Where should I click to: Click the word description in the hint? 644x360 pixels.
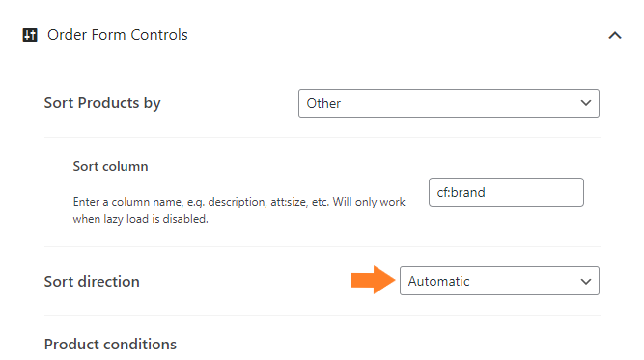[237, 202]
